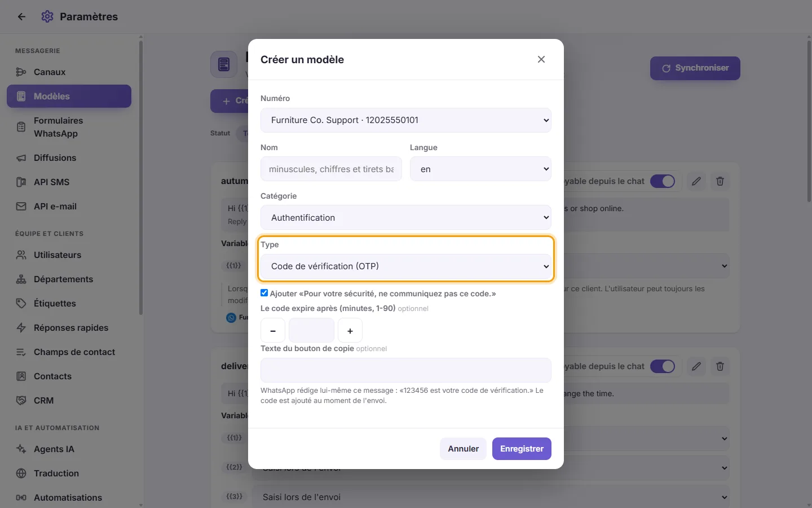The height and width of the screenshot is (508, 812).
Task: Toggle the first template's chat switch
Action: [x=663, y=181]
